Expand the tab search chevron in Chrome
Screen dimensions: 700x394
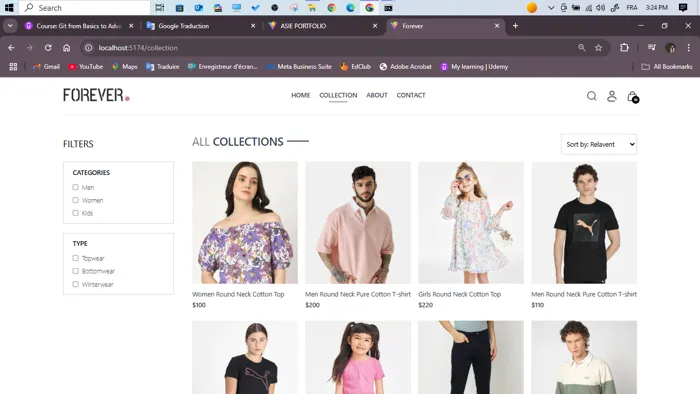coord(10,26)
